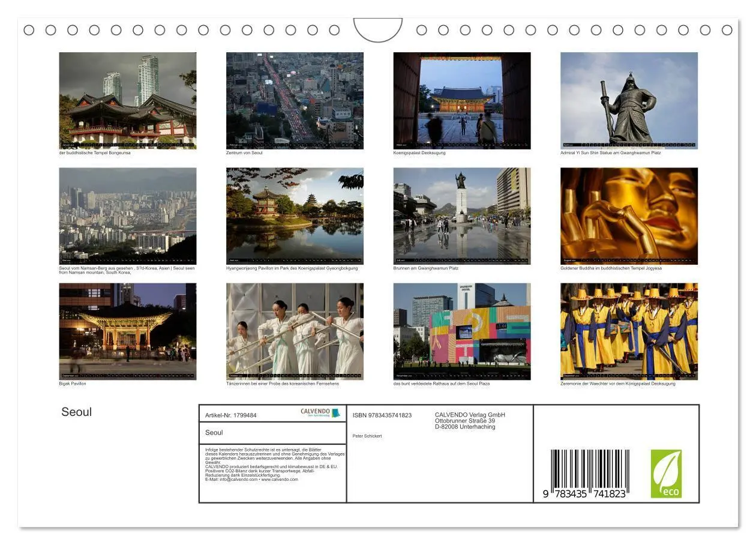This screenshot has height=545, width=756.
Task: Click caption 'Admiral Yi Sun Shin Statue am Gwanghwamun Platz'
Action: 611,152
